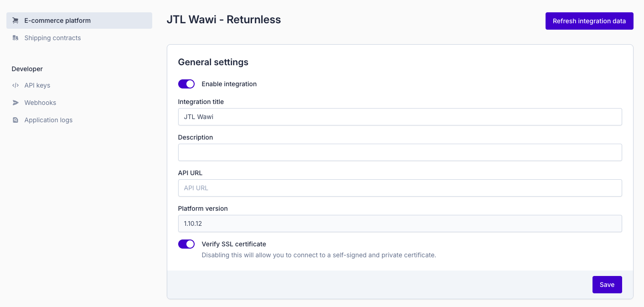
Task: Click the Enable integration label text
Action: (x=229, y=84)
